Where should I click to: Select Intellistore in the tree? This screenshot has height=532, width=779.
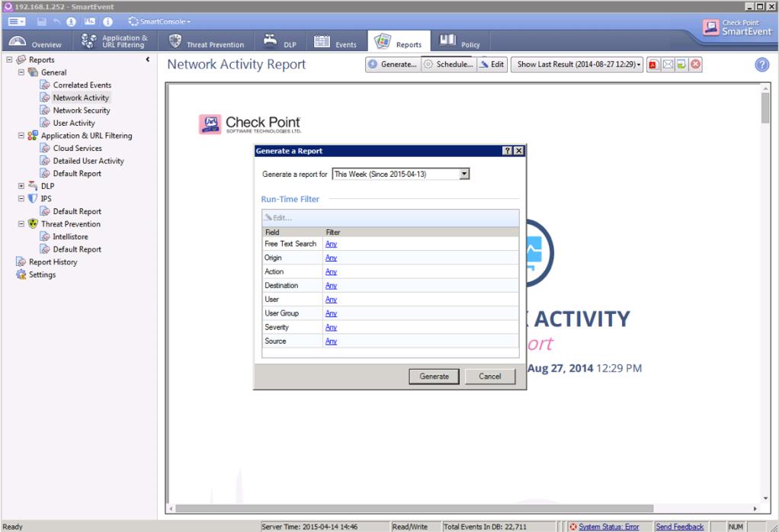(71, 237)
